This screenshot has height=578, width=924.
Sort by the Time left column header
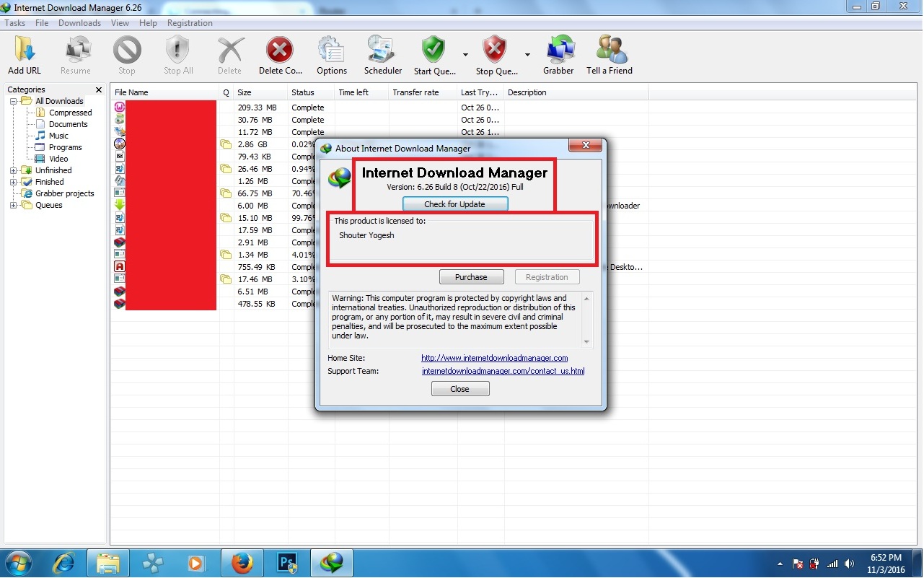(x=361, y=92)
